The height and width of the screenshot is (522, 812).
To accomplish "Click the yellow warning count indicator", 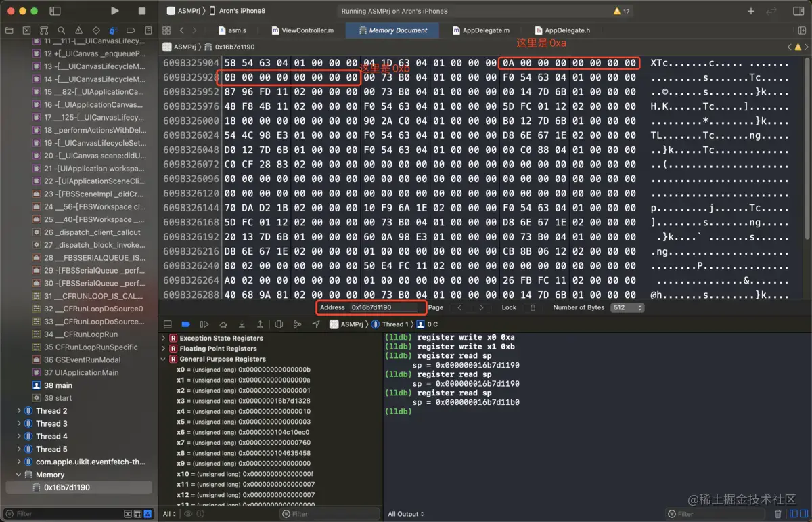I will tap(621, 11).
